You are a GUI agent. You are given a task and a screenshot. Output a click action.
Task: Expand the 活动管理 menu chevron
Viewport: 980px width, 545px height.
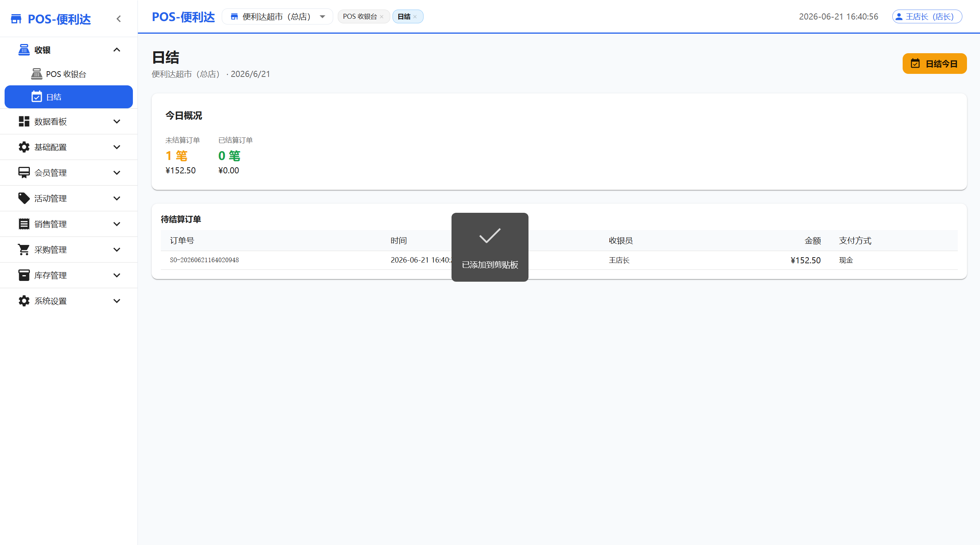click(117, 198)
